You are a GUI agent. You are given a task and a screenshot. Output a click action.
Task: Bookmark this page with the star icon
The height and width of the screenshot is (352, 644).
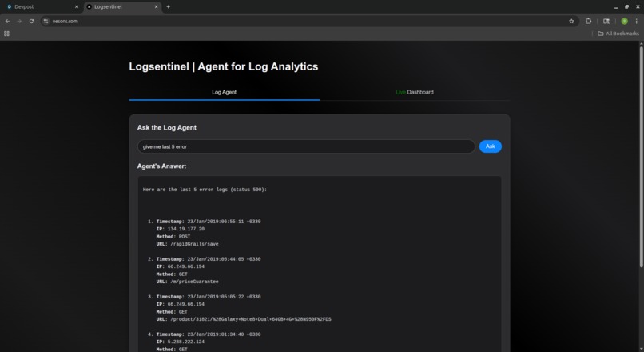(x=571, y=21)
